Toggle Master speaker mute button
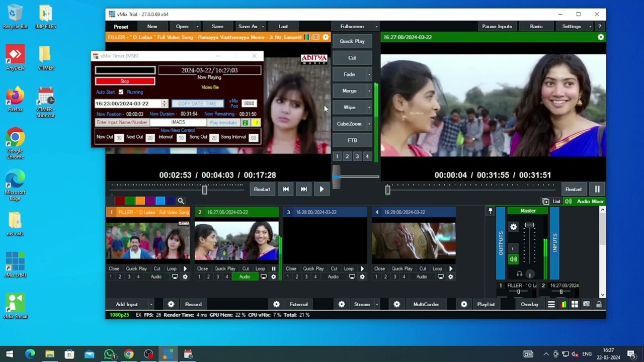Screen dimensions: 644x362 tap(513, 259)
